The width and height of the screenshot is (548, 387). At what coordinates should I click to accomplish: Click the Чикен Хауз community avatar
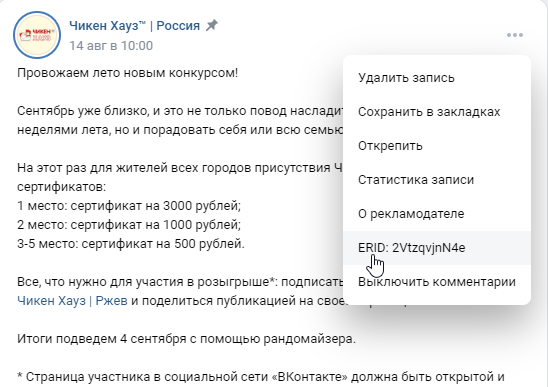[x=37, y=35]
